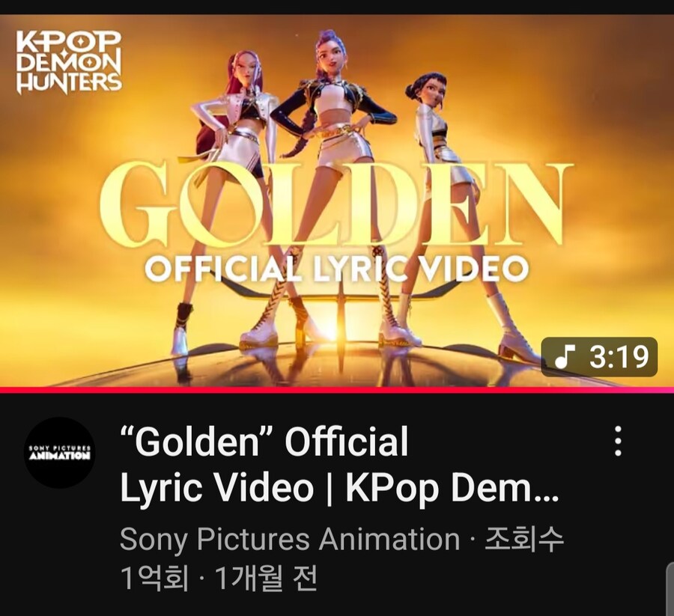Click the 3:19 duration label

pyautogui.click(x=619, y=357)
